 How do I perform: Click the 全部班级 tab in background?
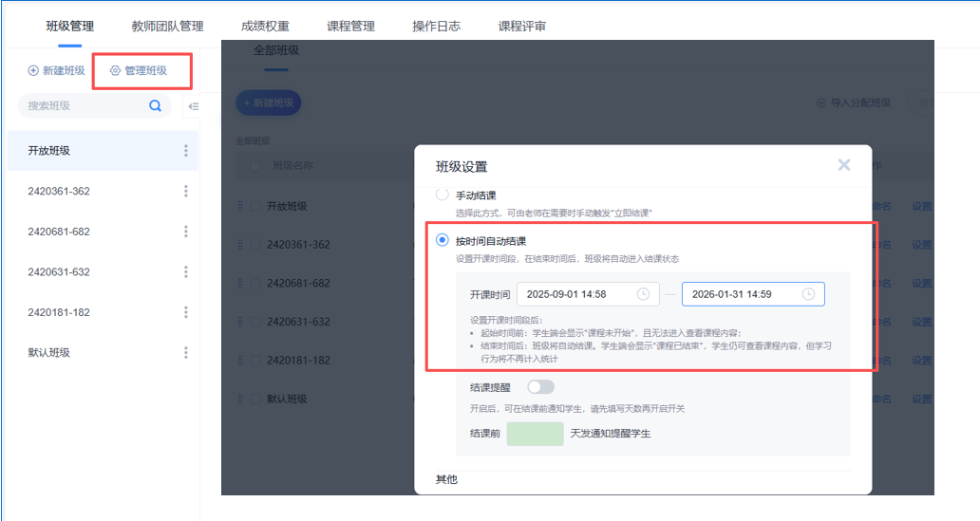click(x=276, y=50)
